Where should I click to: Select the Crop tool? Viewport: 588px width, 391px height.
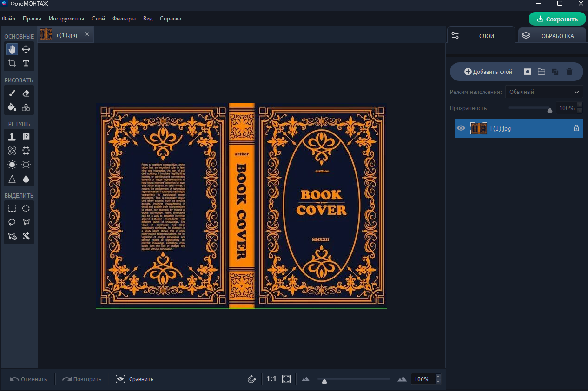[12, 63]
